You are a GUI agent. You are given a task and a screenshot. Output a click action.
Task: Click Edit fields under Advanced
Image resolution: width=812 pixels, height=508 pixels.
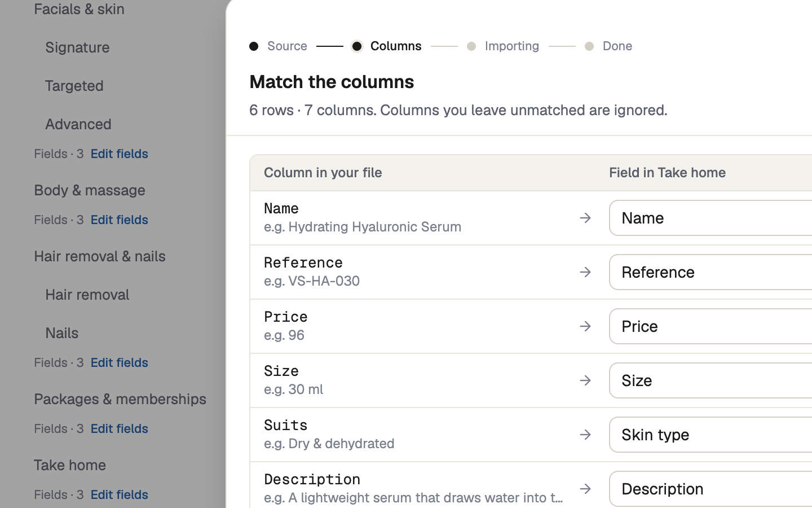(x=120, y=154)
